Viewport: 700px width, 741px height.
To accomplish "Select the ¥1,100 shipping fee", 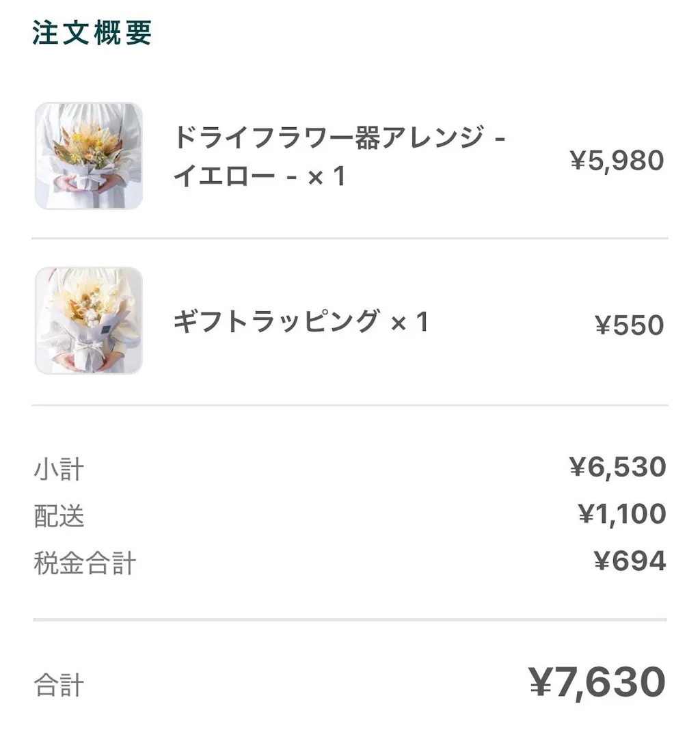I will 621,514.
